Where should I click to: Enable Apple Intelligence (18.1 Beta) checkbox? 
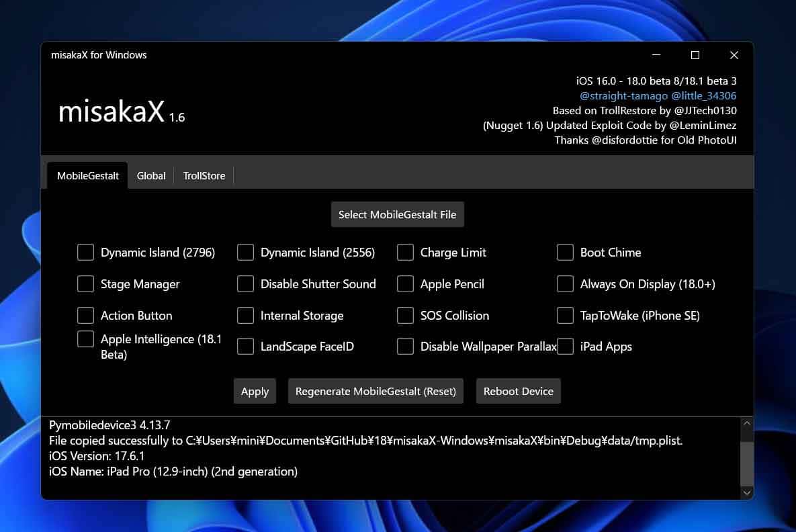85,339
